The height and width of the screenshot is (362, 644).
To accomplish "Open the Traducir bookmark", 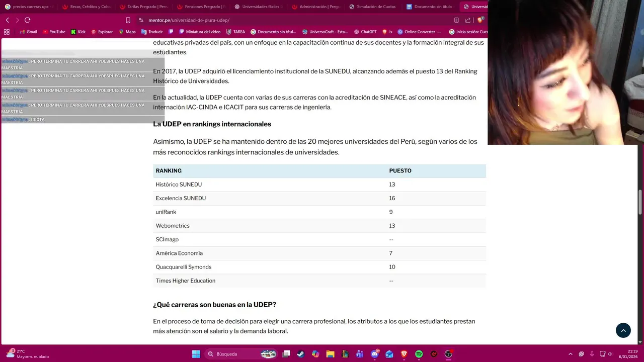I will [x=152, y=32].
